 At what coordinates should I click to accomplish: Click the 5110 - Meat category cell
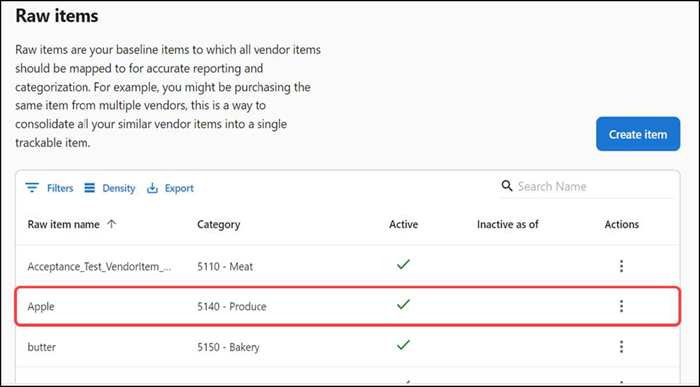(x=225, y=266)
